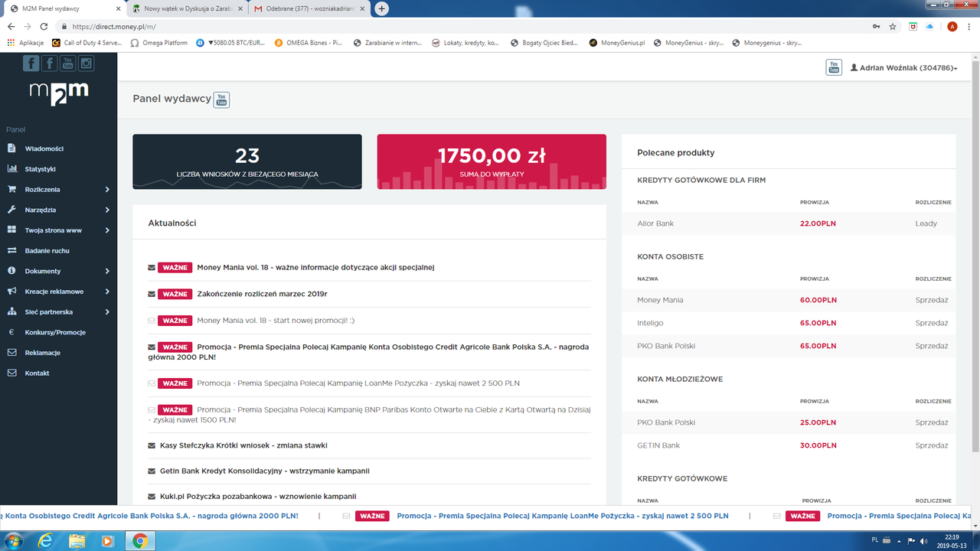The height and width of the screenshot is (551, 980).
Task: Click YouTube icon beside user name
Action: click(x=834, y=67)
